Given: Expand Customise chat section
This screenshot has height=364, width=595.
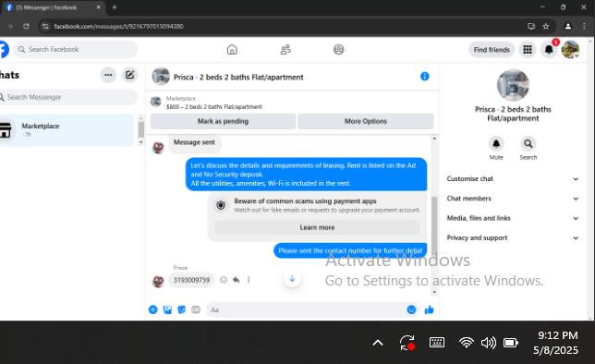Looking at the screenshot, I should pyautogui.click(x=512, y=179).
